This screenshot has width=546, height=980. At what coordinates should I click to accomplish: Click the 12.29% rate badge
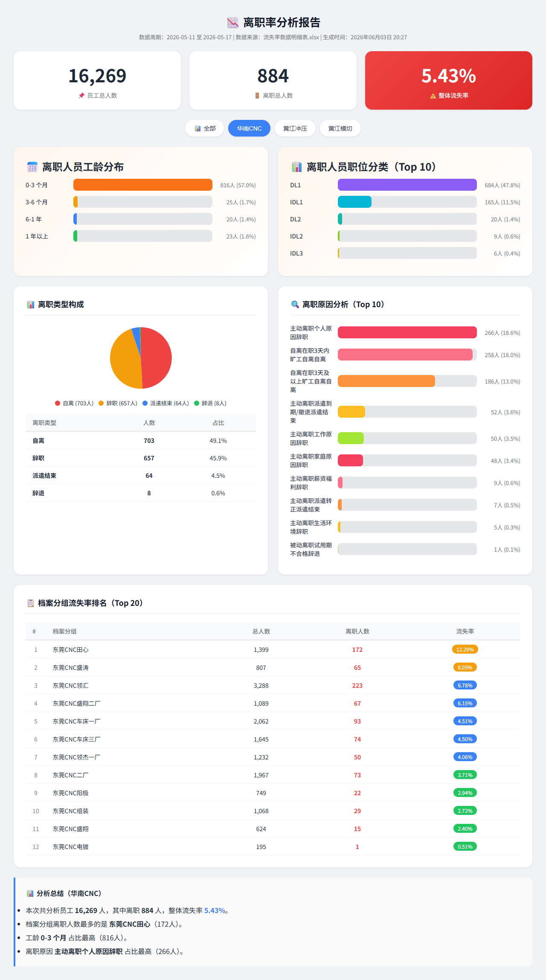point(465,649)
